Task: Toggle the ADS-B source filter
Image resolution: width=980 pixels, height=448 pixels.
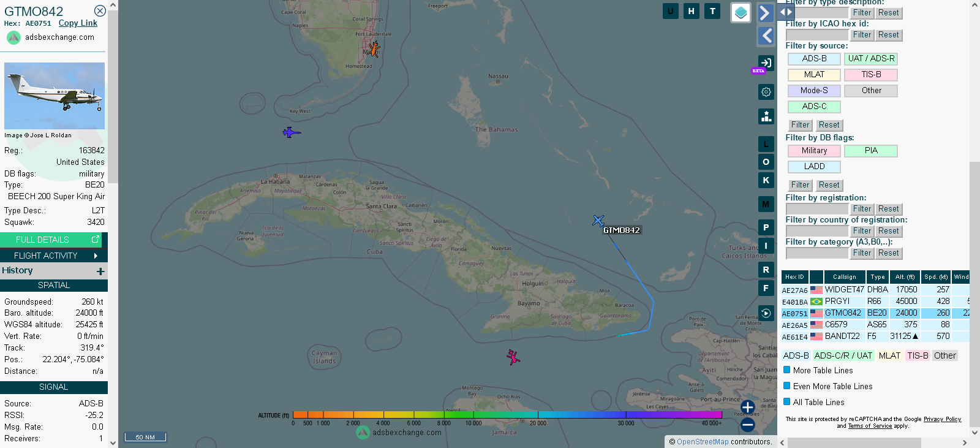Action: 814,59
